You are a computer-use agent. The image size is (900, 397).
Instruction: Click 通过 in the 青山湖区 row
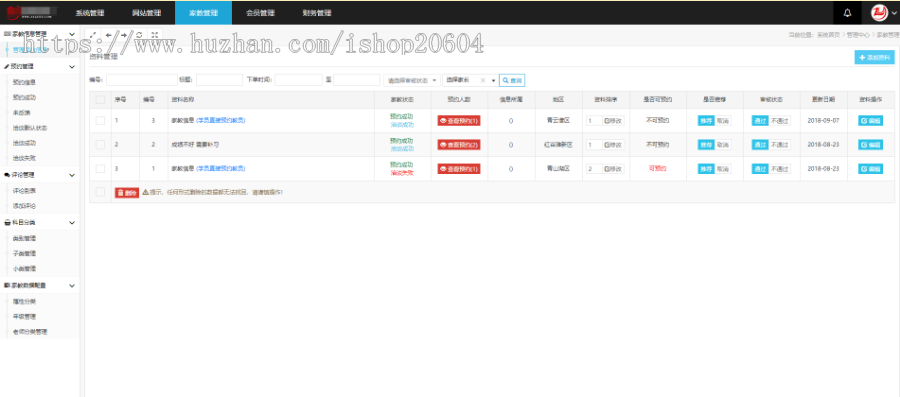(x=760, y=169)
